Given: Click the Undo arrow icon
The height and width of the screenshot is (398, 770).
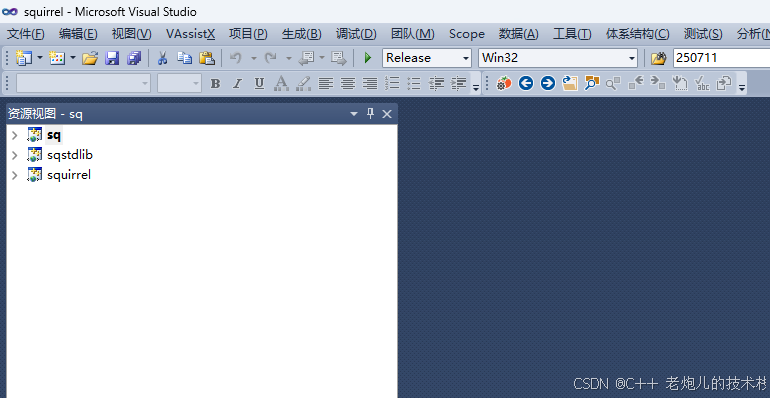Looking at the screenshot, I should click(236, 58).
